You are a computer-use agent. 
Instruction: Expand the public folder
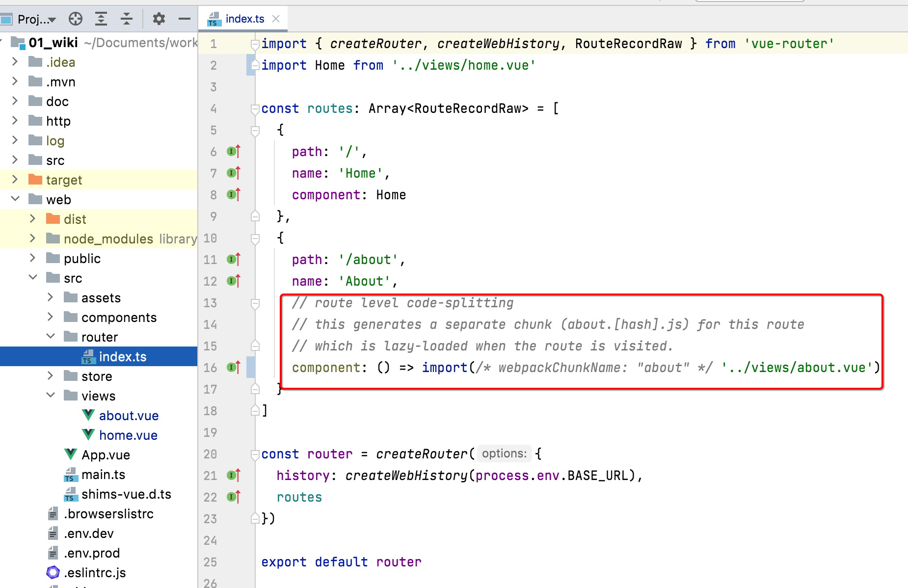click(32, 258)
